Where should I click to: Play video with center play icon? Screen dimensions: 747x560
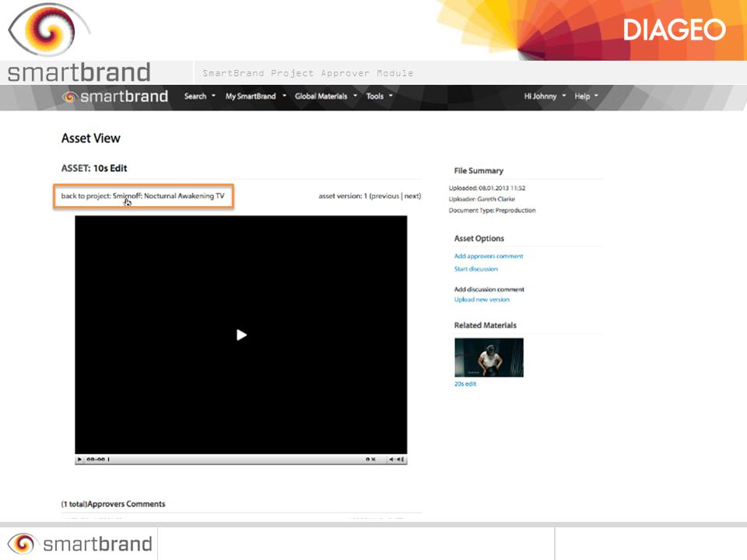coord(241,335)
